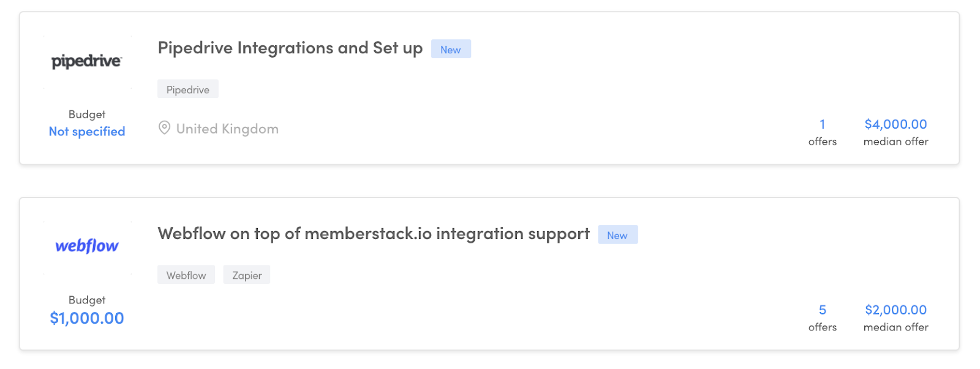Click the Webflow logo image
This screenshot has height=369, width=980.
[87, 246]
